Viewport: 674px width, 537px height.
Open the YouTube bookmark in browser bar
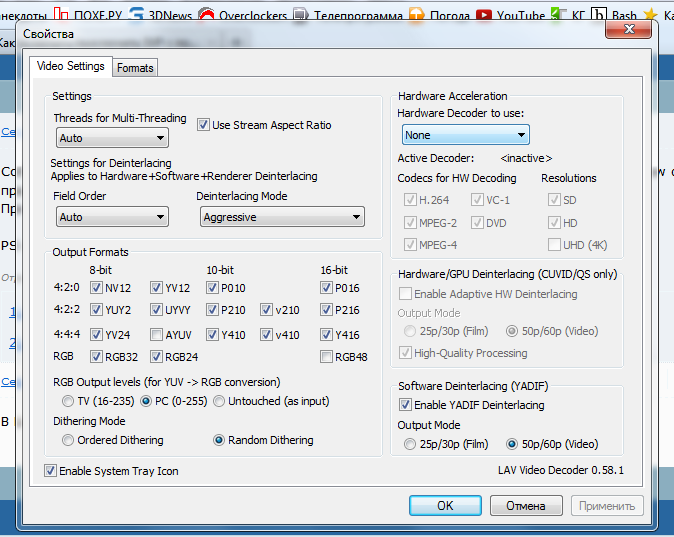click(x=520, y=15)
